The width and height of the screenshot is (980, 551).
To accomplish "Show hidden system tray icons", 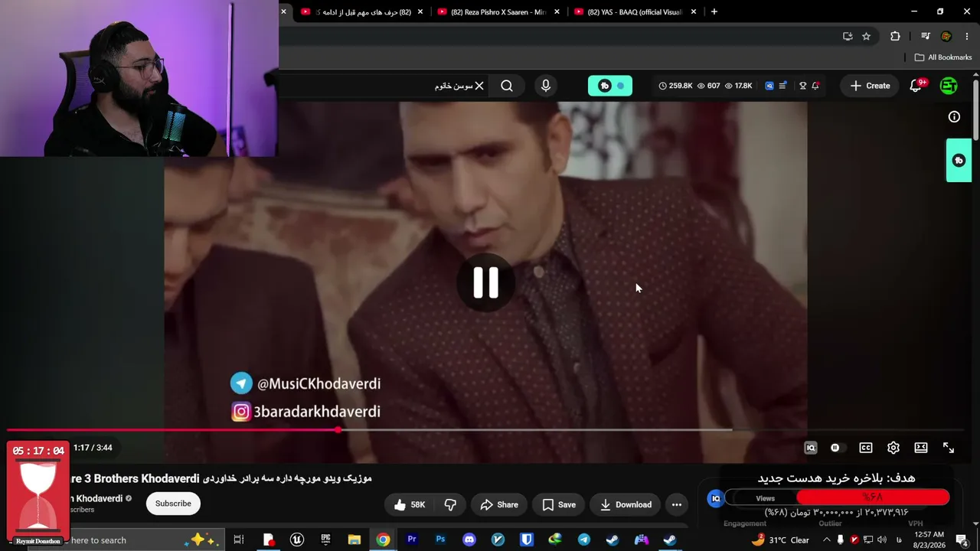I will point(826,540).
